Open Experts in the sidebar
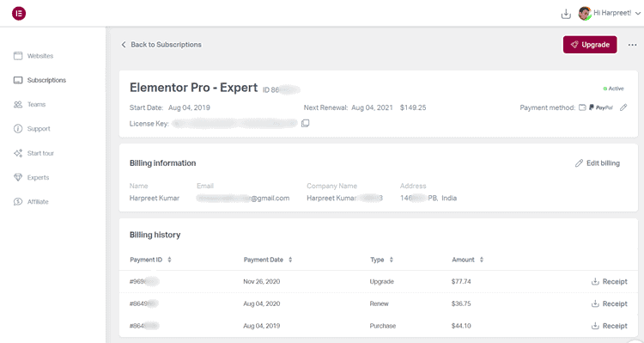Viewport: 644px width, 343px height. click(31, 177)
